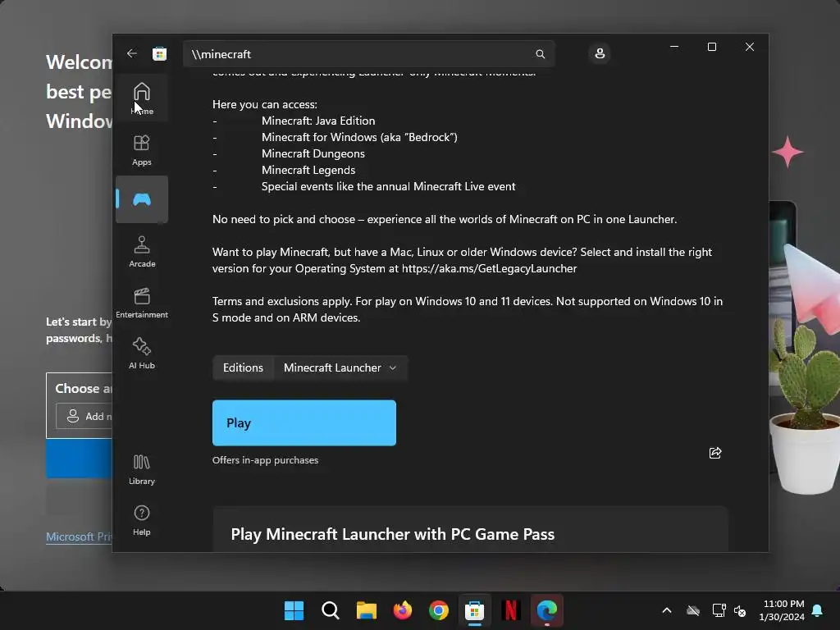Click the search magnifier in the search box

click(540, 54)
